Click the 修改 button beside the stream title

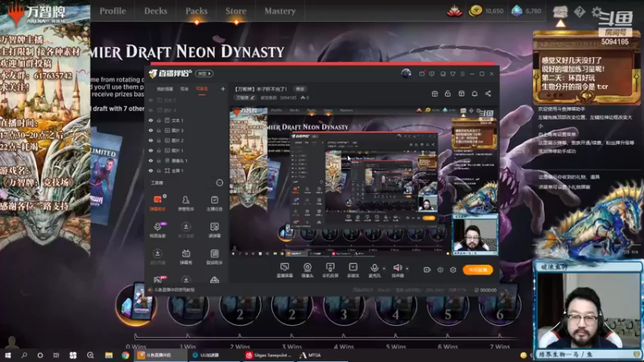click(x=299, y=88)
